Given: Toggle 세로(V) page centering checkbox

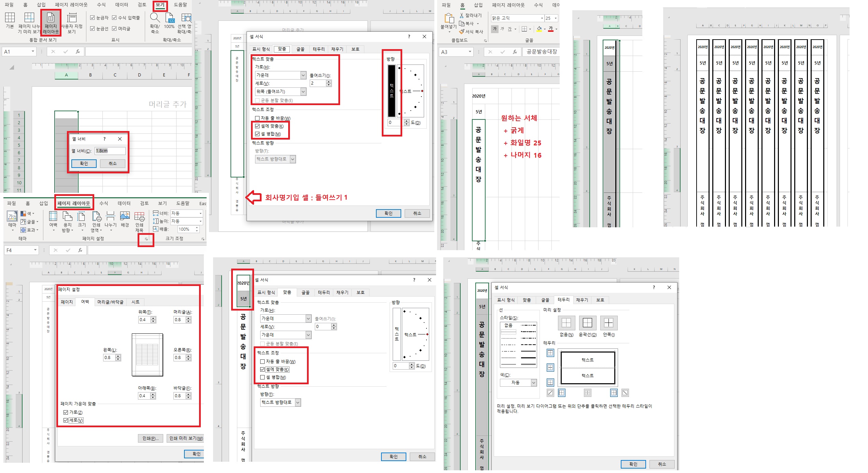Looking at the screenshot, I should (x=66, y=420).
